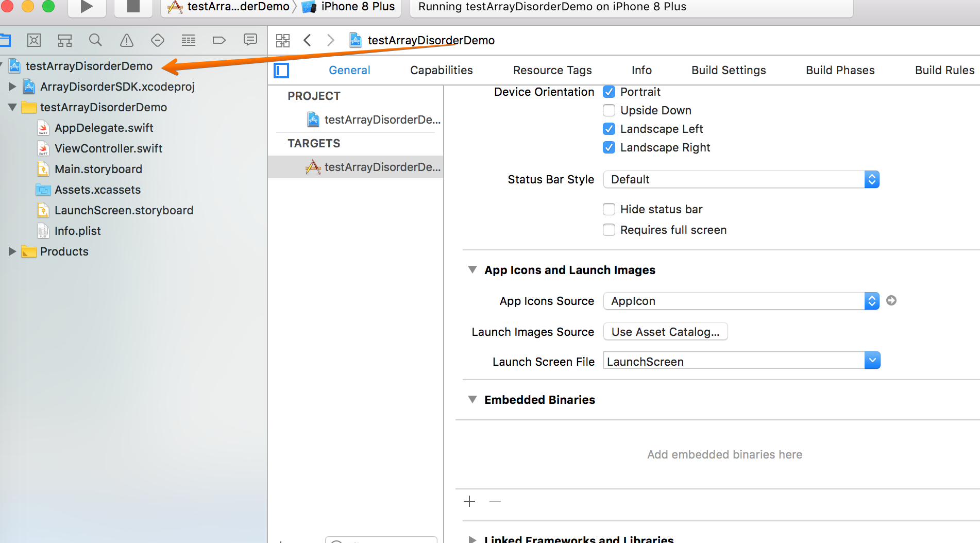980x543 pixels.
Task: Click the Run (play) button
Action: point(87,7)
